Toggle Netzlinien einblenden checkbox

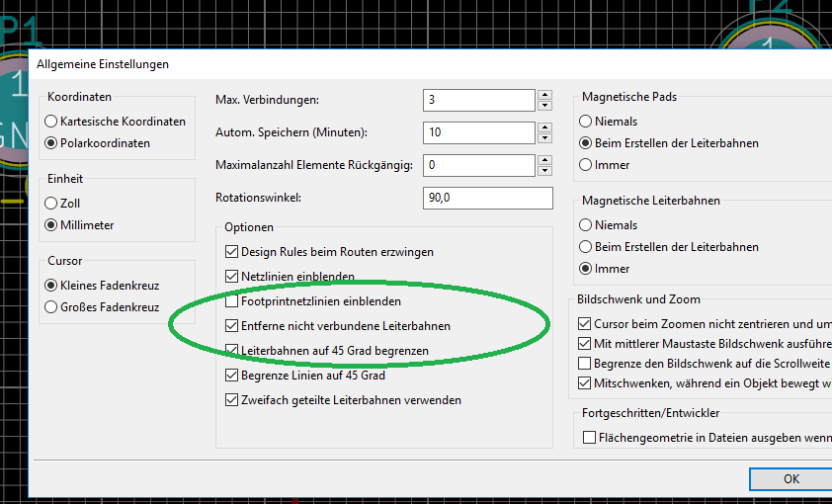coord(231,277)
